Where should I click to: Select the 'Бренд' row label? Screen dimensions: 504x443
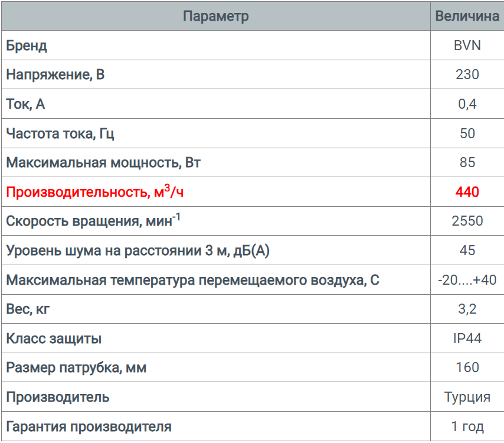27,45
